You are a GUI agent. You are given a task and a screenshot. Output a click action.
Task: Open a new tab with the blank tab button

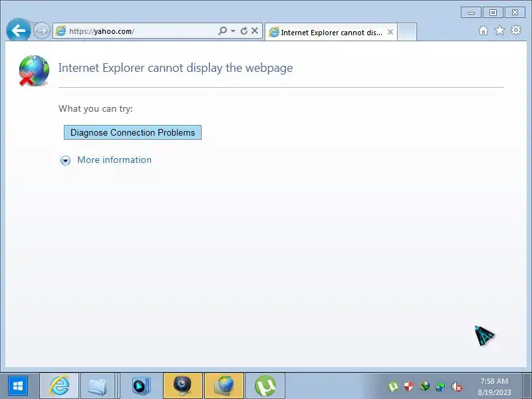tap(407, 32)
